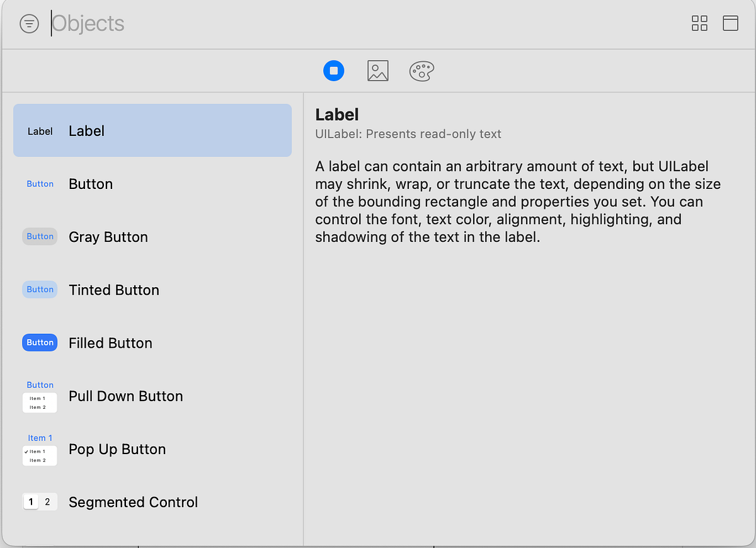Viewport: 756px width, 548px height.
Task: Open the image media library tab
Action: click(x=378, y=71)
